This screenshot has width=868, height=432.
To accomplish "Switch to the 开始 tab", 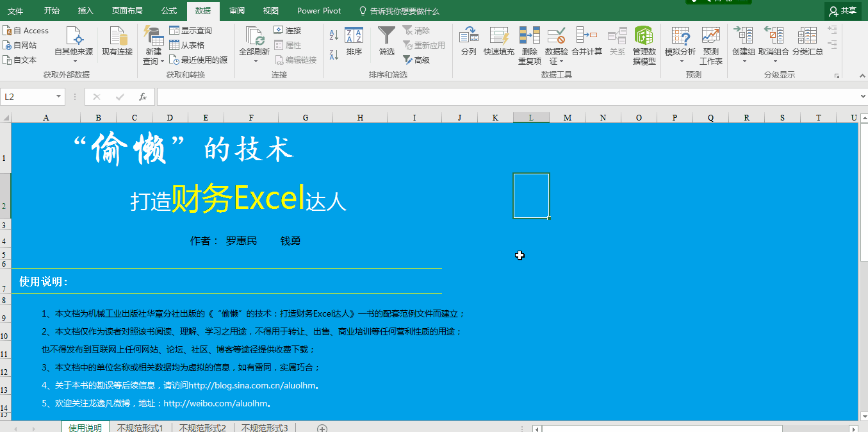I will tap(52, 11).
